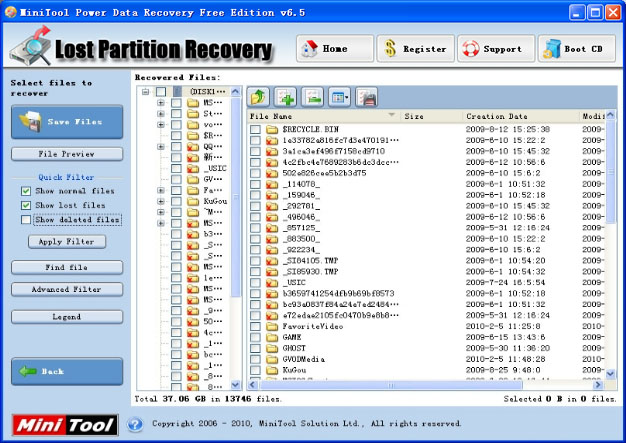The height and width of the screenshot is (443, 626).
Task: Sort by File Name column header
Action: [324, 116]
